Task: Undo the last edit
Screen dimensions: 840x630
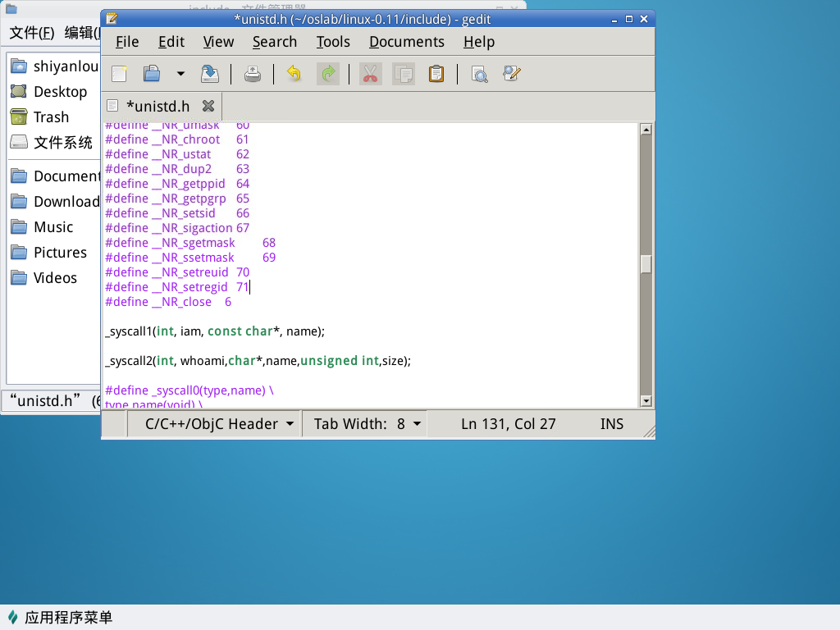Action: 294,74
